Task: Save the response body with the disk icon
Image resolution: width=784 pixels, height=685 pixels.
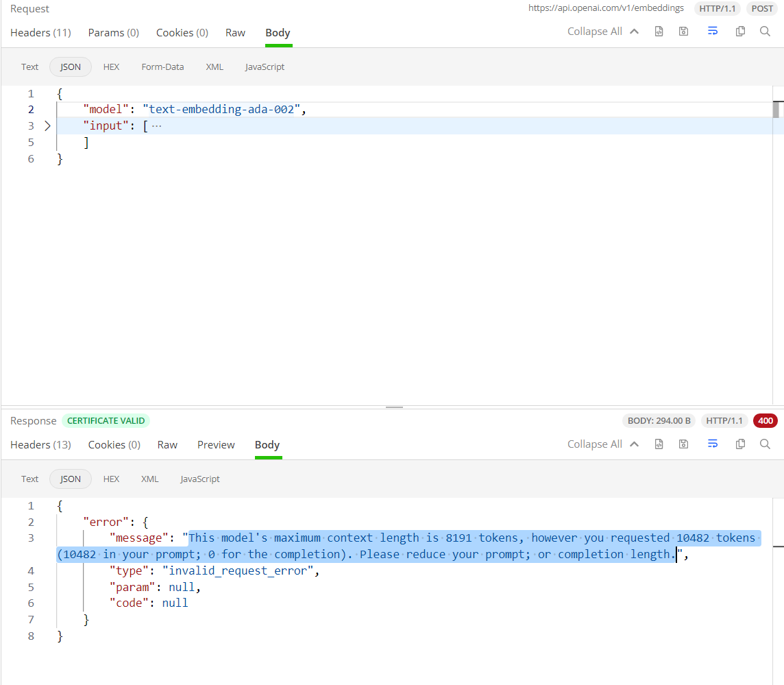Action: pyautogui.click(x=683, y=444)
